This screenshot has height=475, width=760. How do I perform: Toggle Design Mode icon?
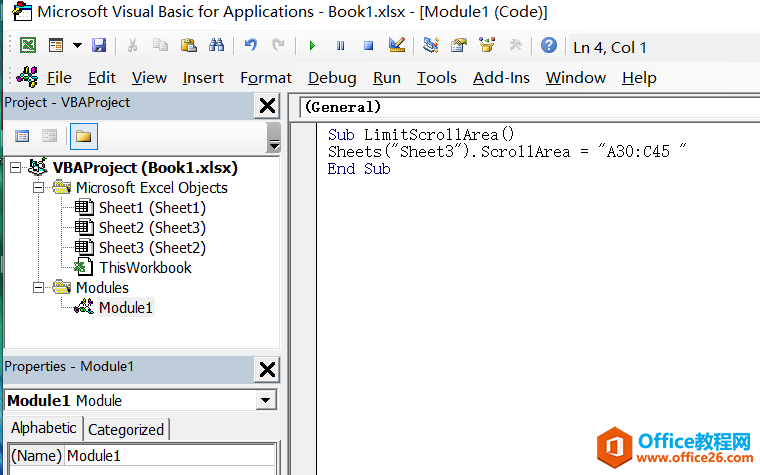click(396, 46)
